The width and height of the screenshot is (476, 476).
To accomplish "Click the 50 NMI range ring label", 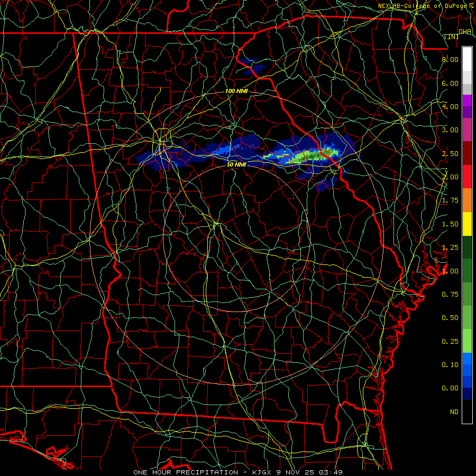I will (236, 165).
